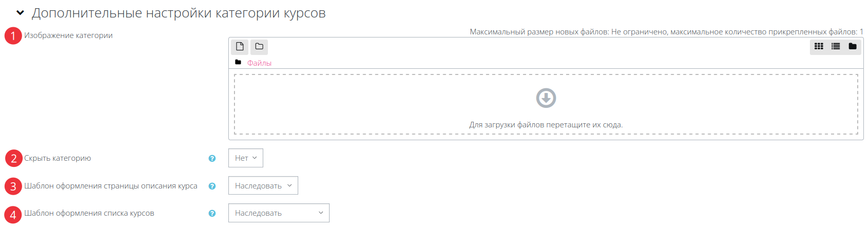Viewport: 868px width, 227px height.
Task: Click the Дополнительные настройки категории курсов heading
Action: [178, 13]
